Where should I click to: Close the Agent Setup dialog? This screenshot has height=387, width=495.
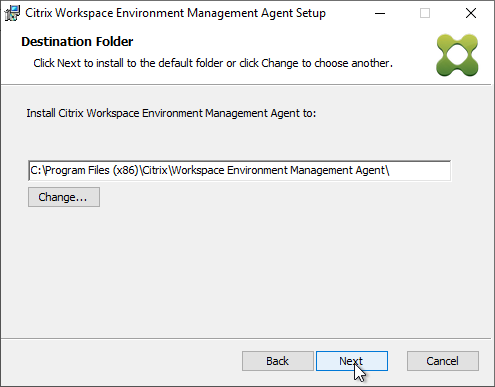(471, 13)
